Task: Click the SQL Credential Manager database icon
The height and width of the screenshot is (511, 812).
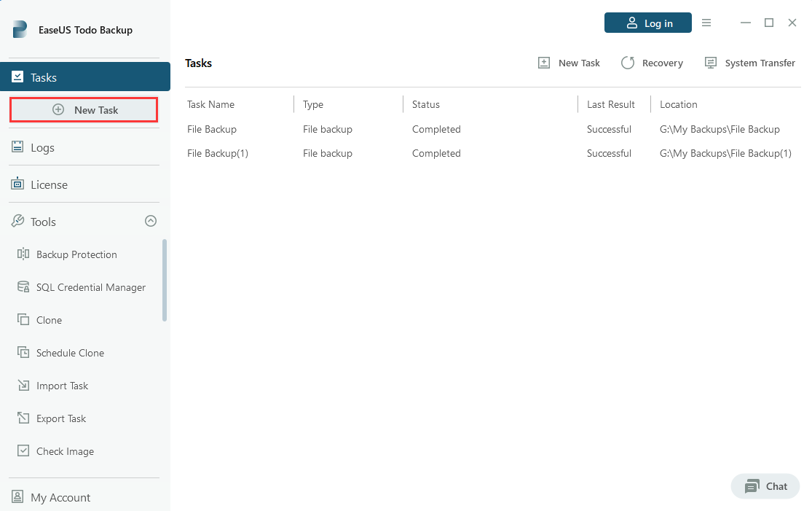Action: point(23,286)
